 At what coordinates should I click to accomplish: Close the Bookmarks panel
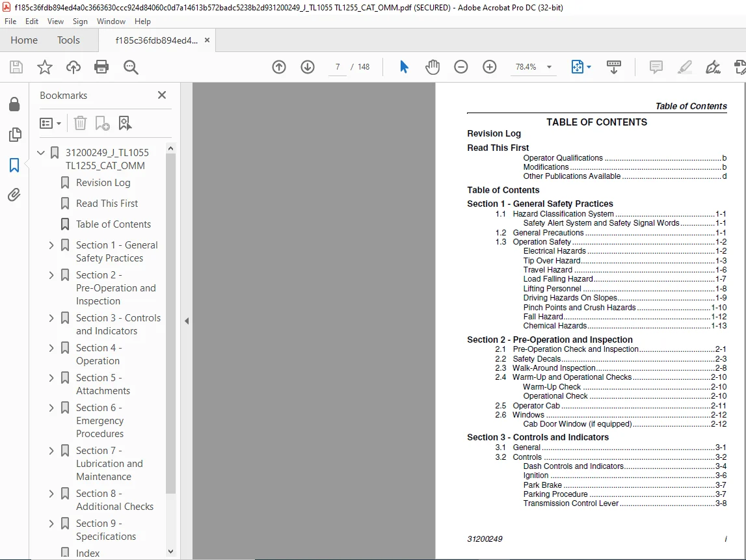click(x=162, y=95)
